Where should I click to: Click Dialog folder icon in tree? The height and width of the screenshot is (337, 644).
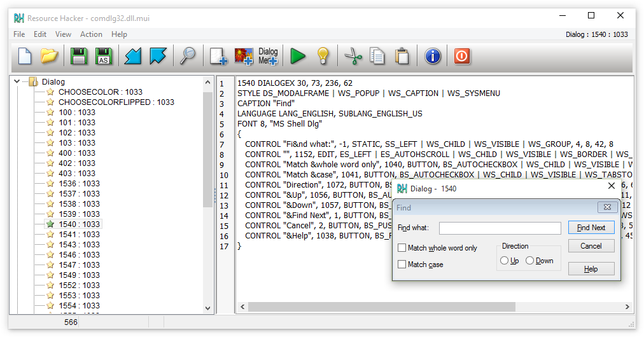coord(34,81)
